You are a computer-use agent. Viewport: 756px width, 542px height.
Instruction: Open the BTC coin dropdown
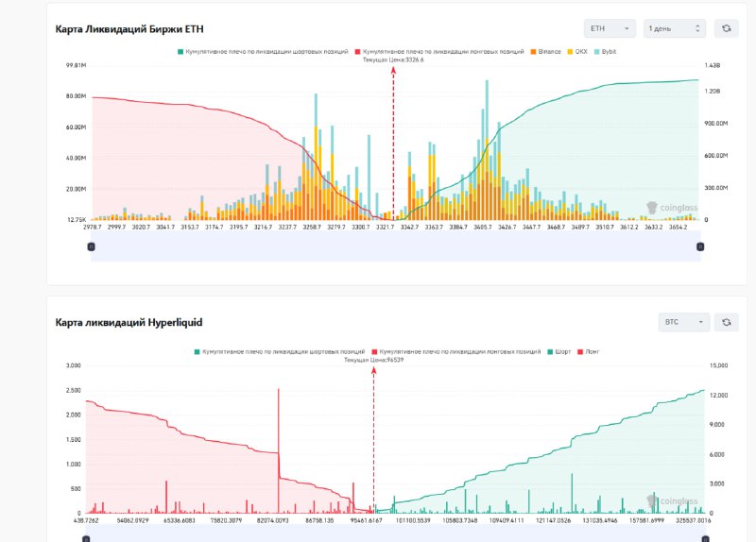point(683,322)
